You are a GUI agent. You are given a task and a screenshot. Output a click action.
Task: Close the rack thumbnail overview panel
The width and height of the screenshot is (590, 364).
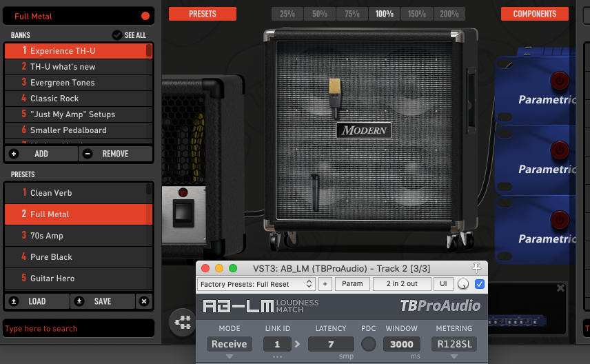(x=560, y=288)
